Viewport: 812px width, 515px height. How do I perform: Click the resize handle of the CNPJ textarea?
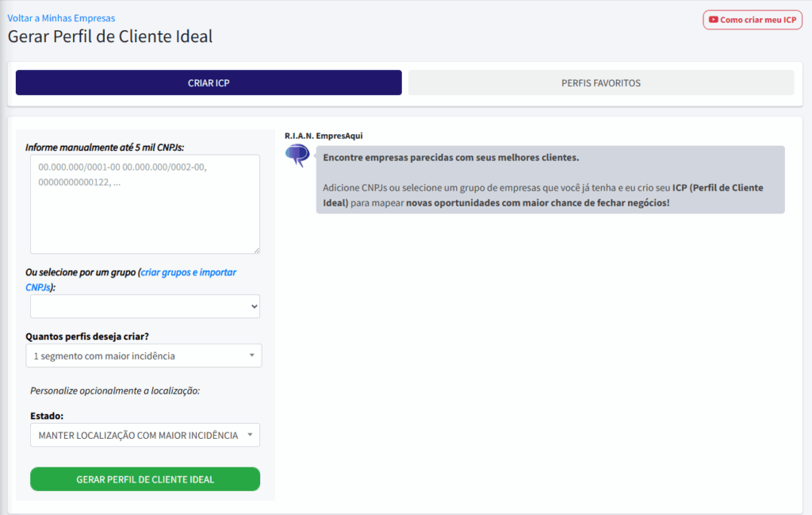(x=257, y=249)
